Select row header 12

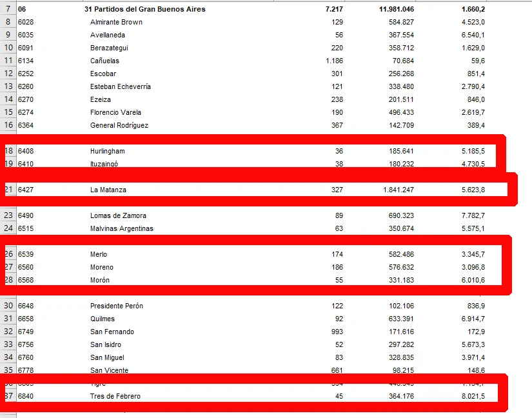click(8, 74)
